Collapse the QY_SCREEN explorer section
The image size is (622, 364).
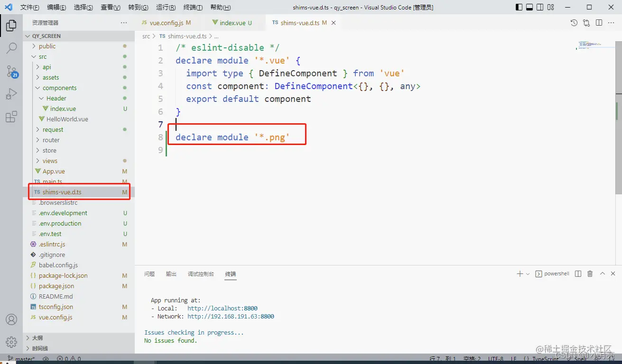pyautogui.click(x=79, y=36)
